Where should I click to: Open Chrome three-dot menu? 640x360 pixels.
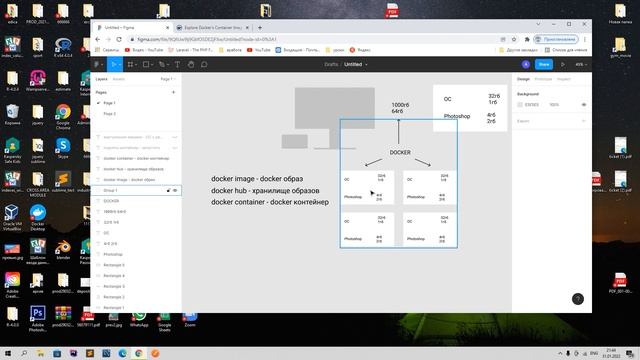[x=585, y=39]
